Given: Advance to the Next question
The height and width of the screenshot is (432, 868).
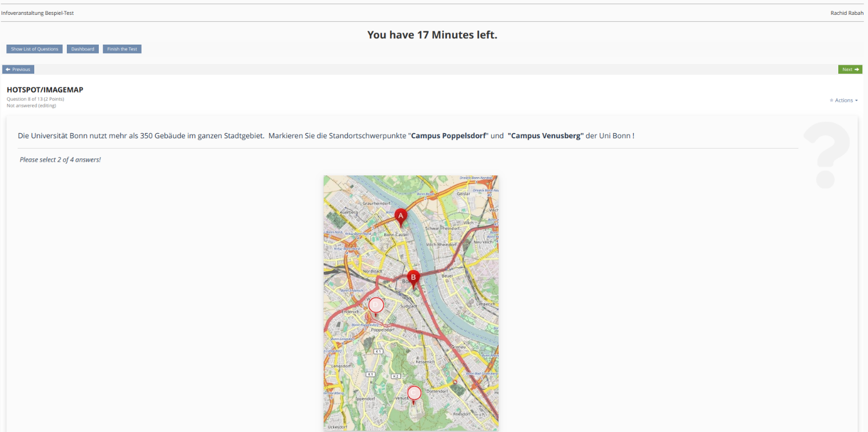Looking at the screenshot, I should [850, 70].
